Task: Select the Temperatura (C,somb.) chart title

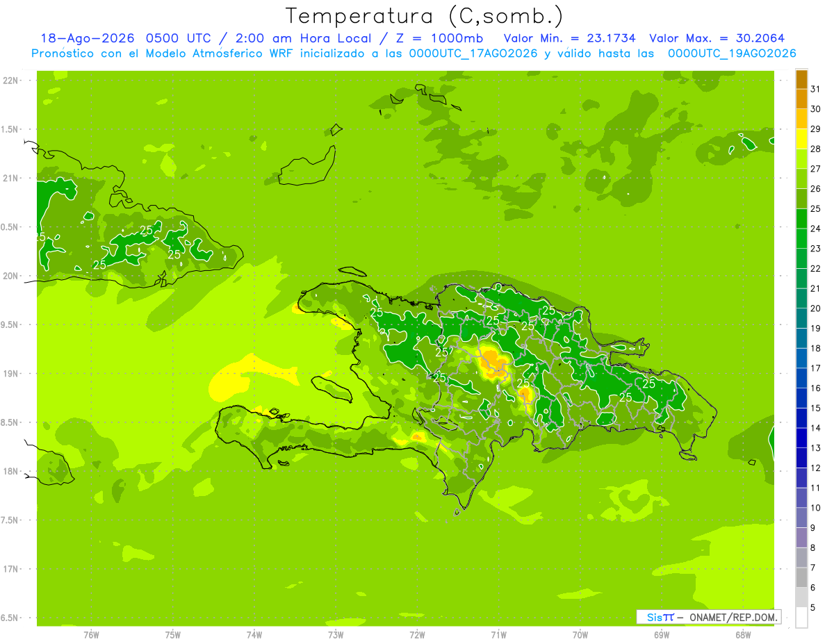Action: tap(424, 15)
